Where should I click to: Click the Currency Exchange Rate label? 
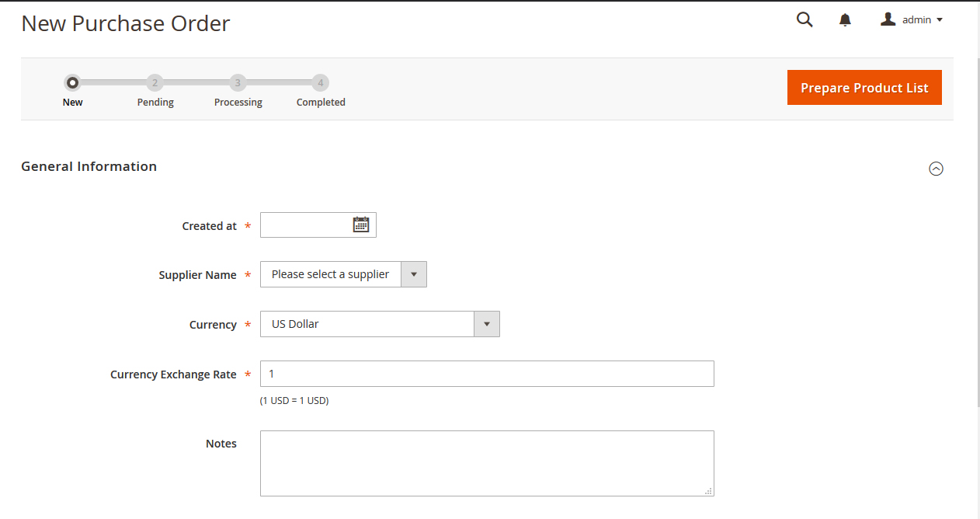173,374
